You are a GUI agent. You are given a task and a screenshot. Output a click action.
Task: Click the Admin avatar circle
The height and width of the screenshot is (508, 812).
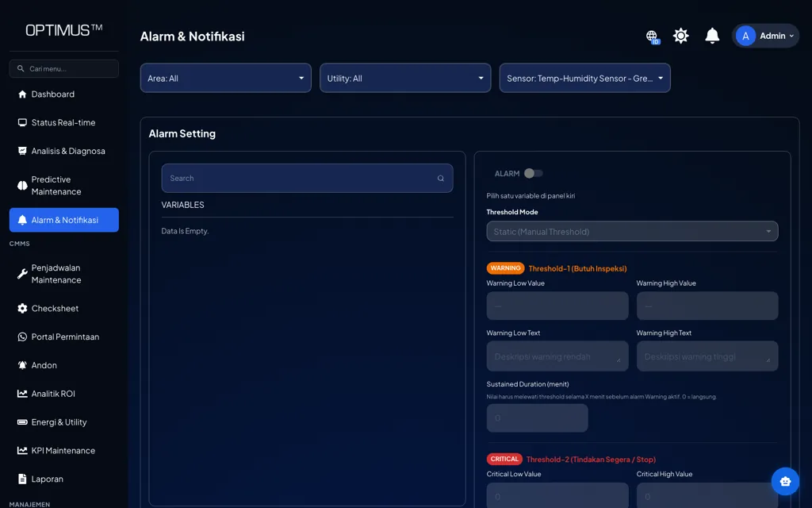coord(745,36)
